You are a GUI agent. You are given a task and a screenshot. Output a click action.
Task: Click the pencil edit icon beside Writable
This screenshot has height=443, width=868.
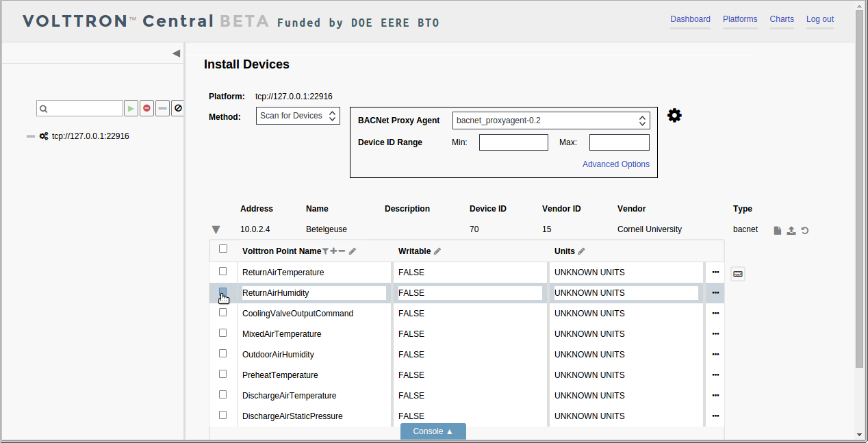[x=437, y=251]
